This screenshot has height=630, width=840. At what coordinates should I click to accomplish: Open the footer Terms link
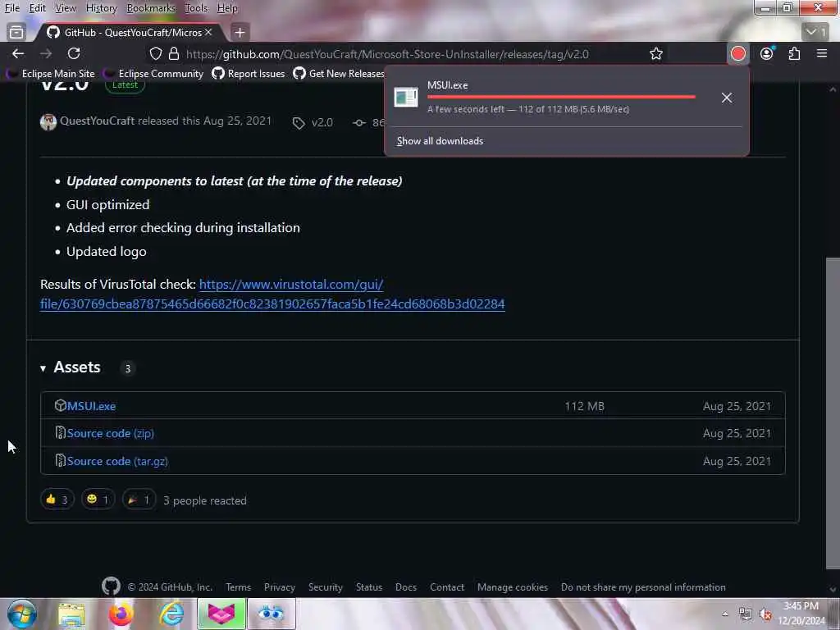pos(239,587)
